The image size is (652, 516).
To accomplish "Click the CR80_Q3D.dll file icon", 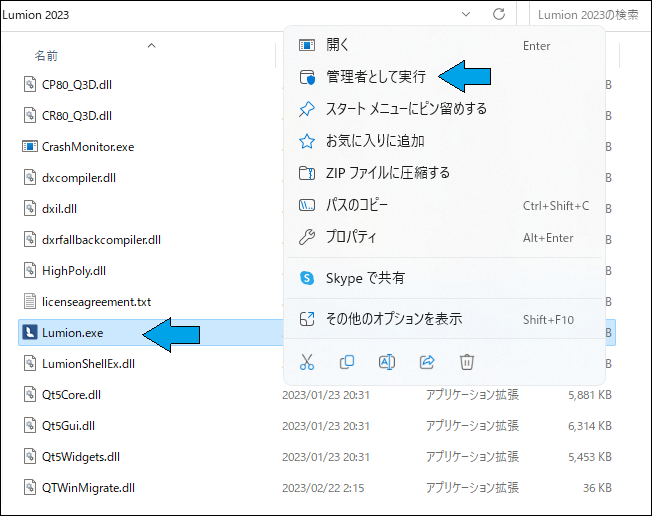I will [x=30, y=116].
